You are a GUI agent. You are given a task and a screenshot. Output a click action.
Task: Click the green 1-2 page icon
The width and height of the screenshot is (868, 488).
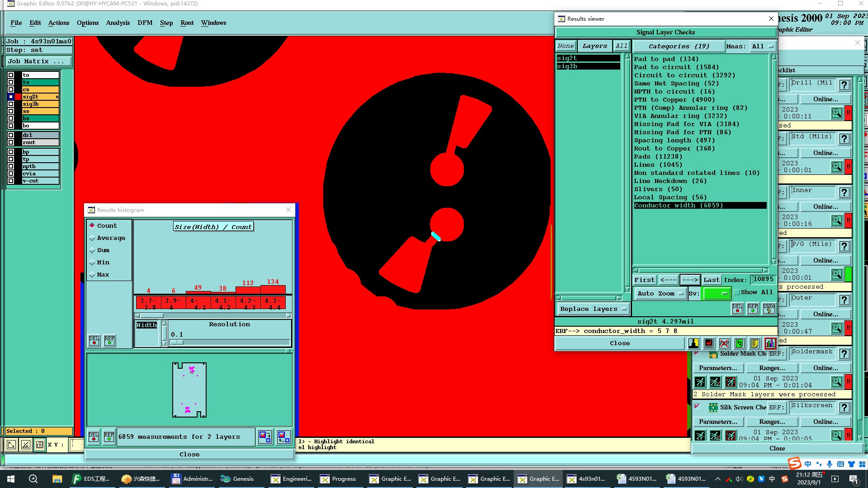(x=739, y=343)
